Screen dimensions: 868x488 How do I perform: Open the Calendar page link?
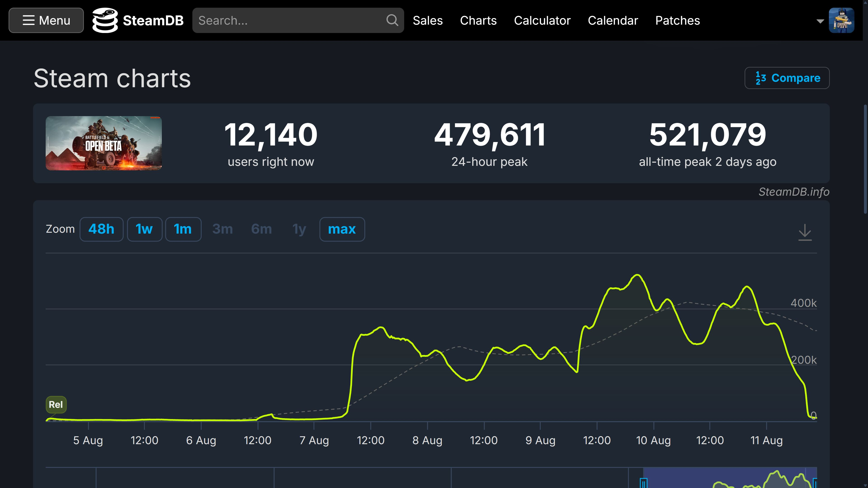[613, 21]
